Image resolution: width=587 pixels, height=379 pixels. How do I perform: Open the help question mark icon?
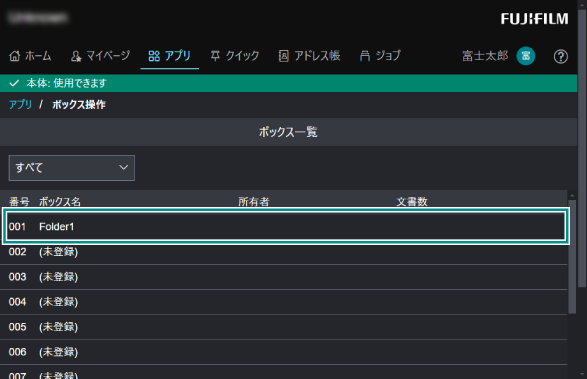(x=560, y=57)
